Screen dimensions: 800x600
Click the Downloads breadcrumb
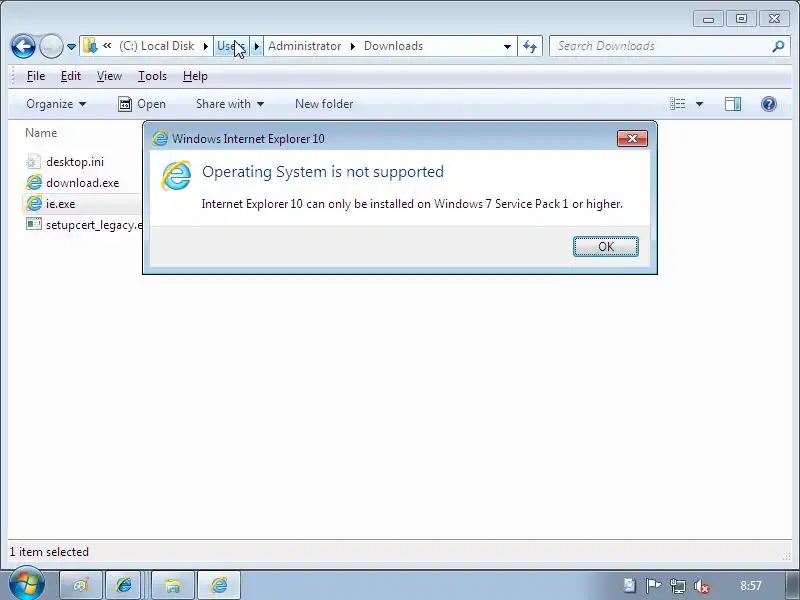coord(393,46)
